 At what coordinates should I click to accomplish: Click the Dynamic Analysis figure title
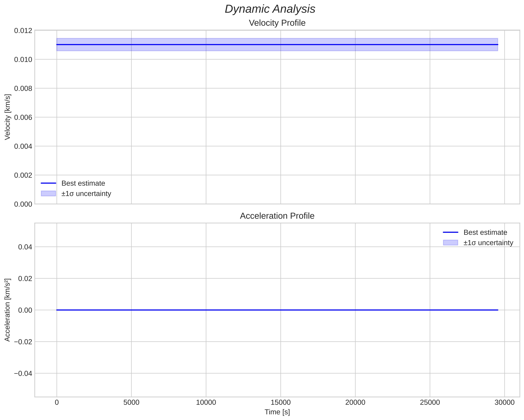[x=270, y=9]
